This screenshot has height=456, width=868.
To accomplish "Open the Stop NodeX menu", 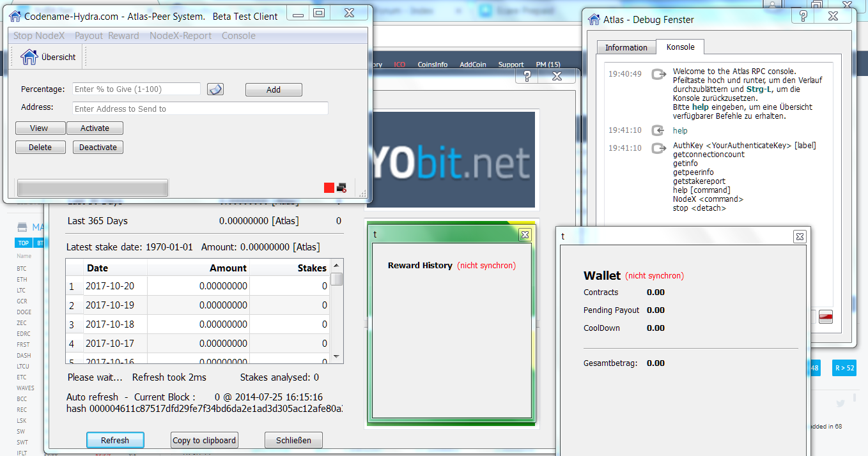I will pos(39,36).
